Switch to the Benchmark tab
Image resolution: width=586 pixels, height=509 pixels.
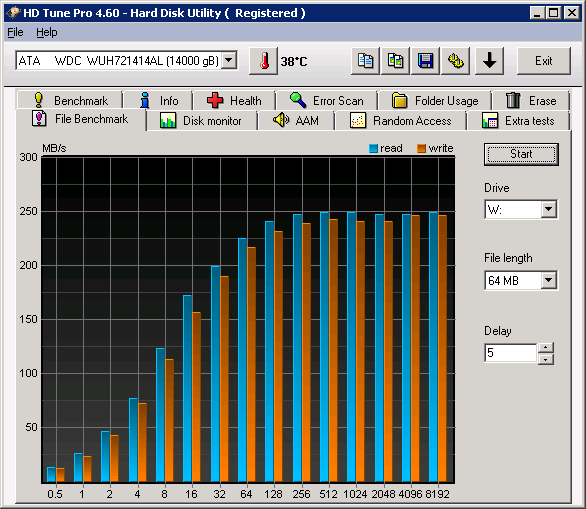70,100
